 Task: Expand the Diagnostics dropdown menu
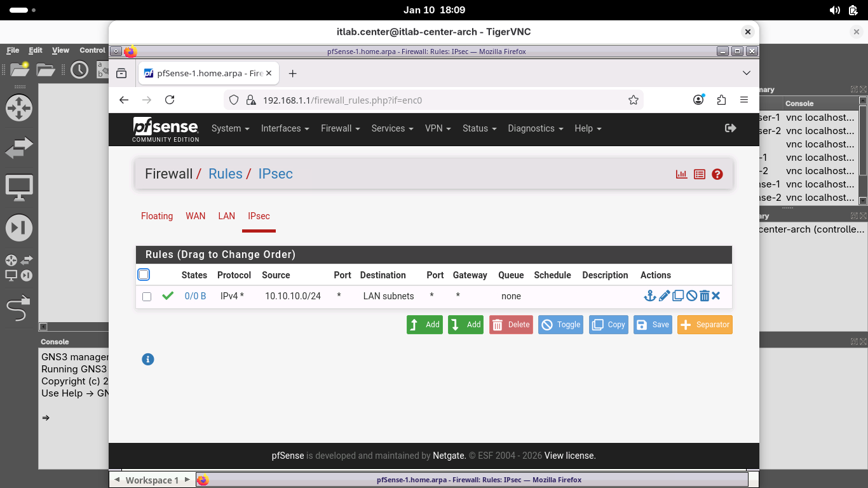click(535, 128)
